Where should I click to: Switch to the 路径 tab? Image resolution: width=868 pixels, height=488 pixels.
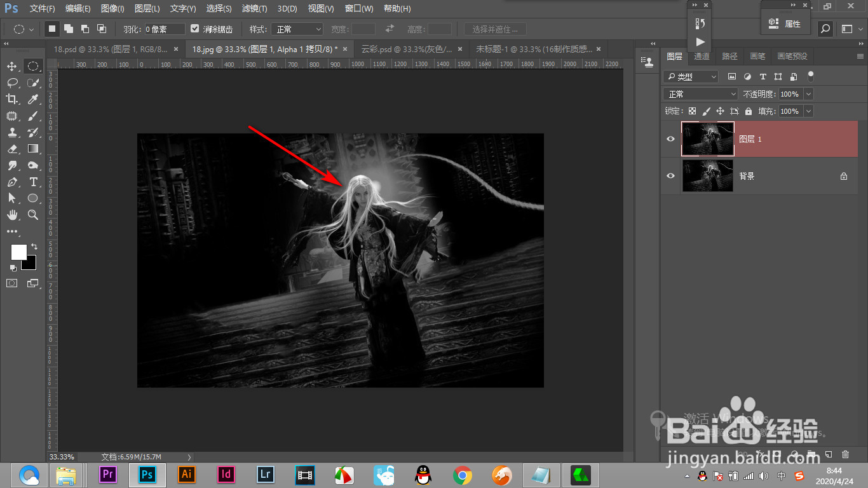click(x=730, y=57)
